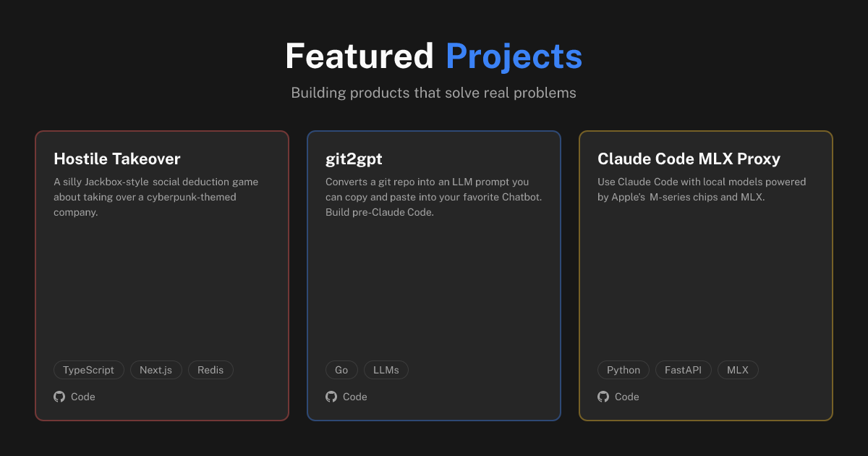
Task: Click the Hostile Takeover project title
Action: [x=116, y=159]
